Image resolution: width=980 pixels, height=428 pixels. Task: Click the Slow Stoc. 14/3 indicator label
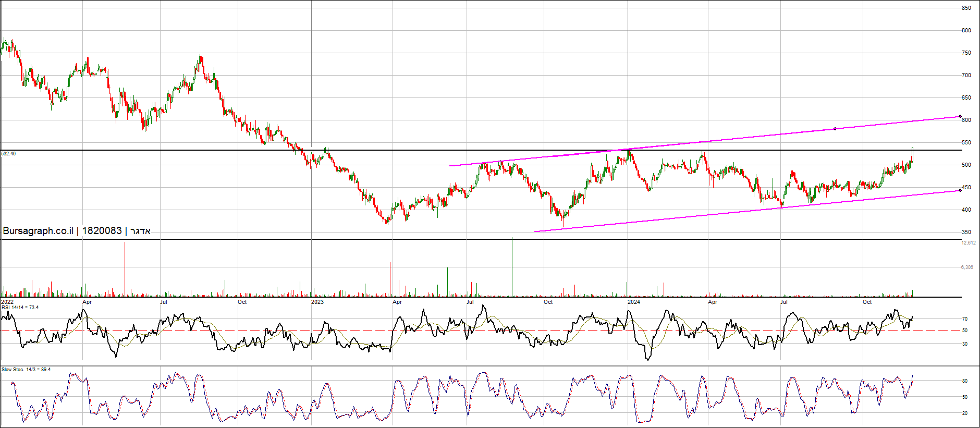(x=26, y=370)
